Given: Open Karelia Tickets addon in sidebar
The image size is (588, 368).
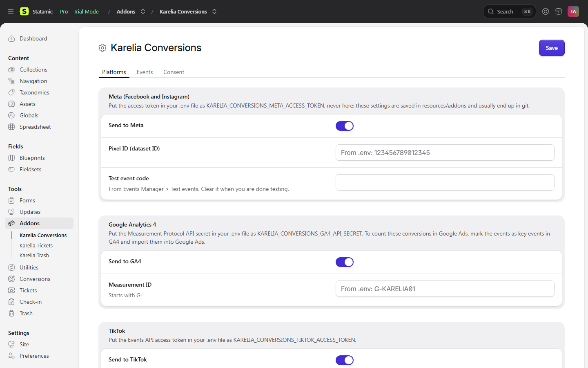Looking at the screenshot, I should 36,245.
